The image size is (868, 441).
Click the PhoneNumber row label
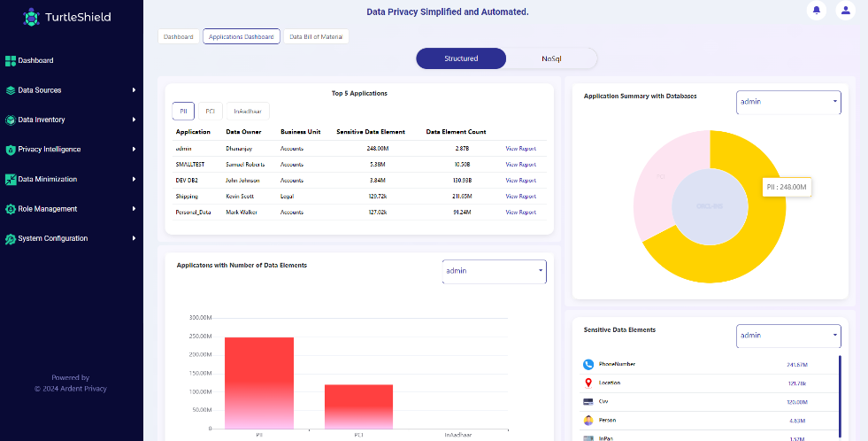point(618,364)
